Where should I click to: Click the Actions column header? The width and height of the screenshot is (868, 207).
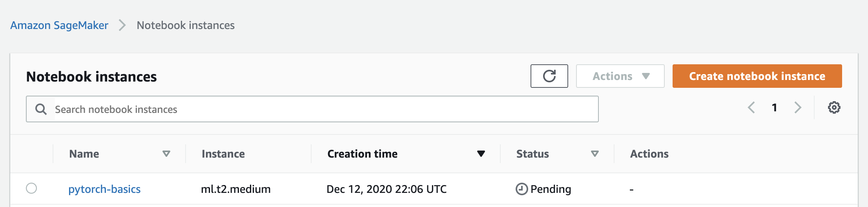point(649,154)
